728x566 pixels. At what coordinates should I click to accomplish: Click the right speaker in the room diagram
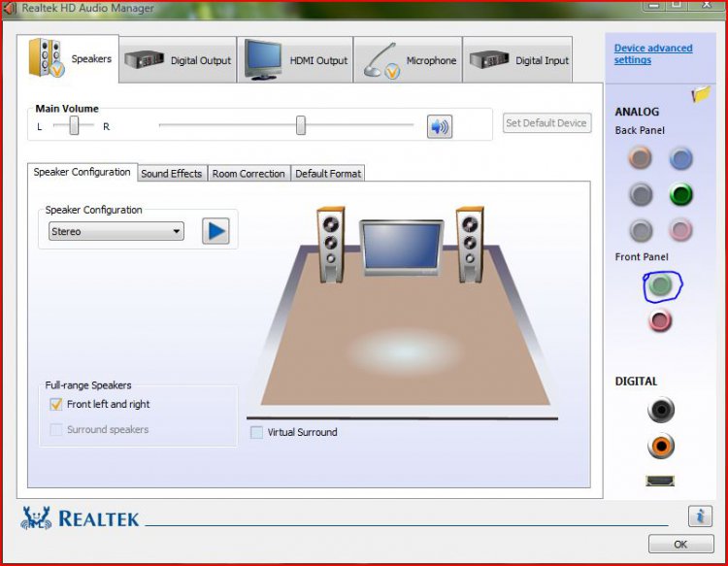coord(470,245)
